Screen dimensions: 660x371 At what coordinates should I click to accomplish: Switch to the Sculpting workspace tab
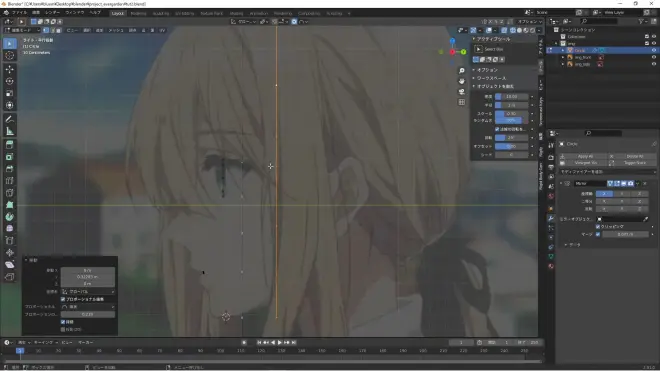(x=160, y=13)
